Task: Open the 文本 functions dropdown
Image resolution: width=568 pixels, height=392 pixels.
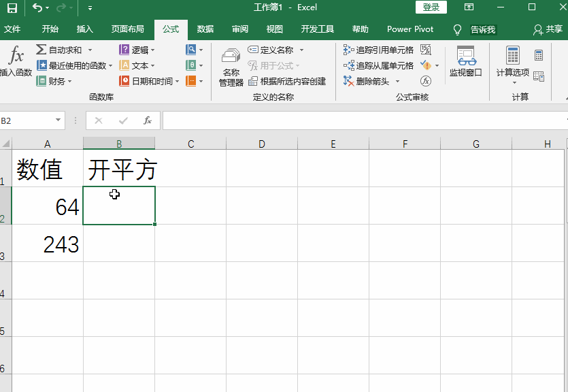Action: click(x=137, y=65)
